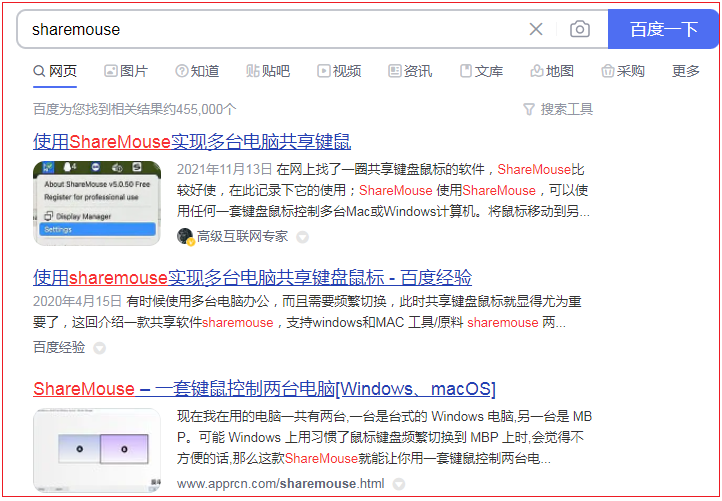Image resolution: width=722 pixels, height=501 pixels.
Task: Open result ShareMouse – 一套键鼠控制两台电脑
Action: coord(264,389)
